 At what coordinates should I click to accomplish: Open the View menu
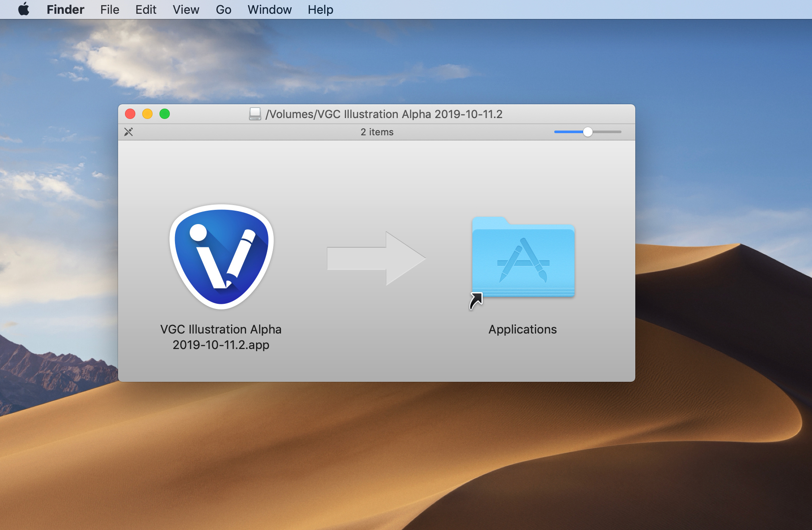186,9
